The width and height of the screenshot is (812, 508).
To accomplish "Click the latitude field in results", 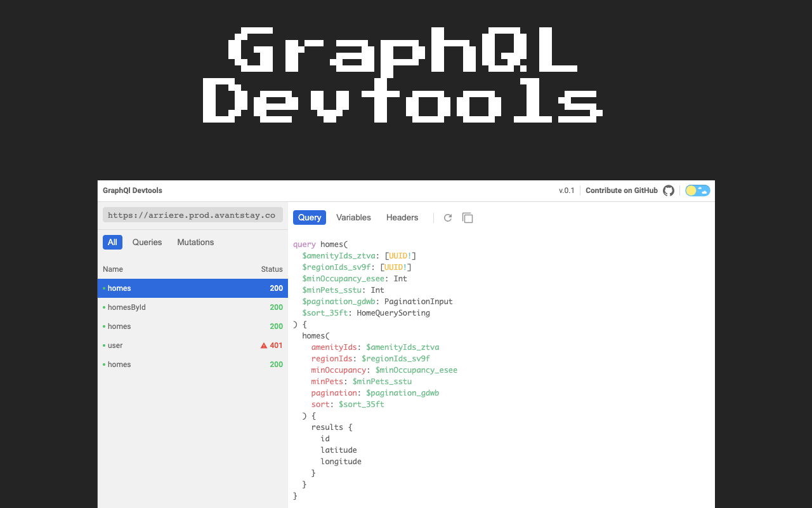I will (339, 450).
